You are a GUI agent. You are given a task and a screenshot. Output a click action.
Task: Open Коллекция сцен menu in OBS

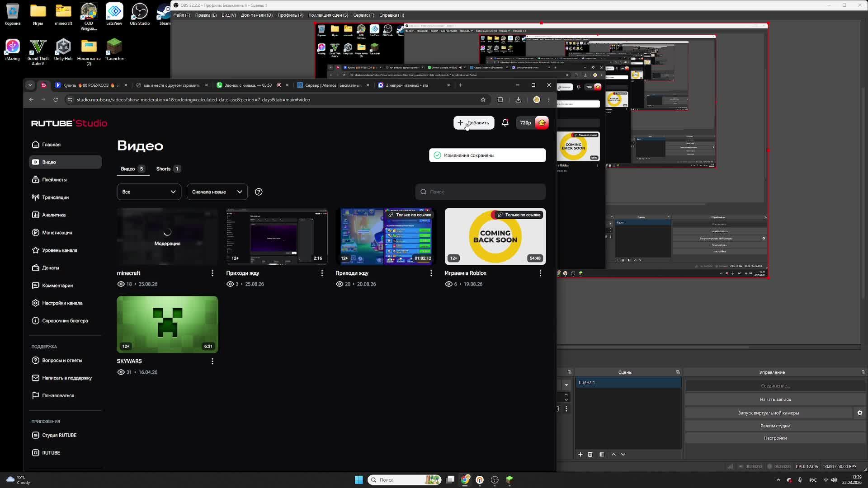tap(328, 15)
